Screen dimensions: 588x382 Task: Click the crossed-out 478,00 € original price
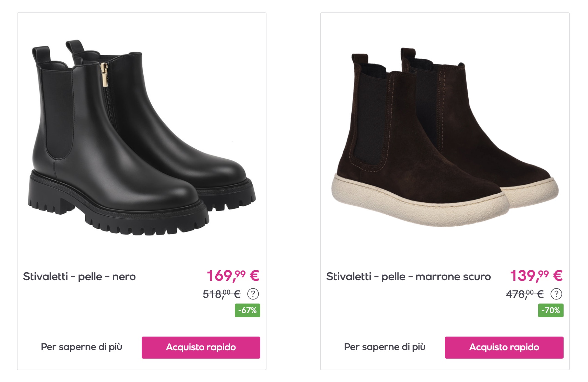pyautogui.click(x=525, y=294)
